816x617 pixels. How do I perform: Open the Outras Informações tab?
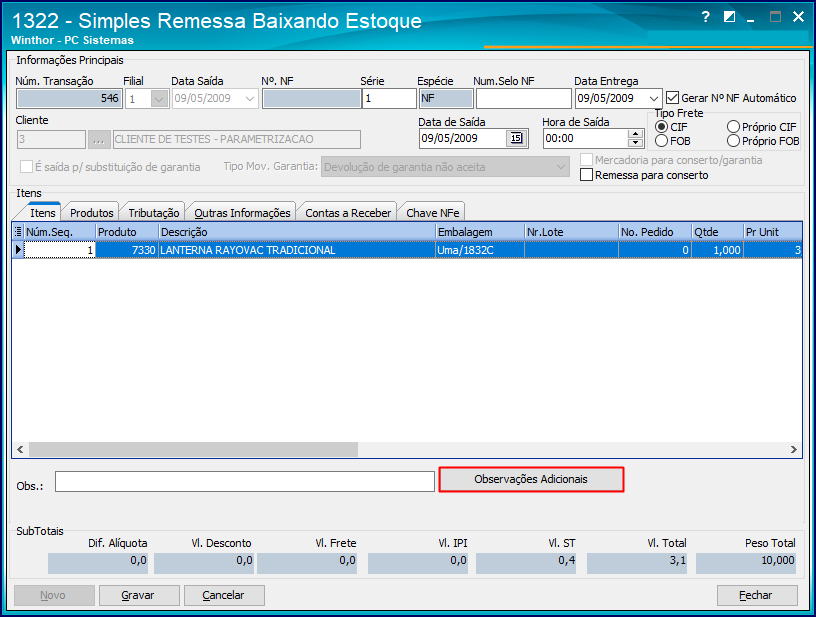tap(242, 213)
